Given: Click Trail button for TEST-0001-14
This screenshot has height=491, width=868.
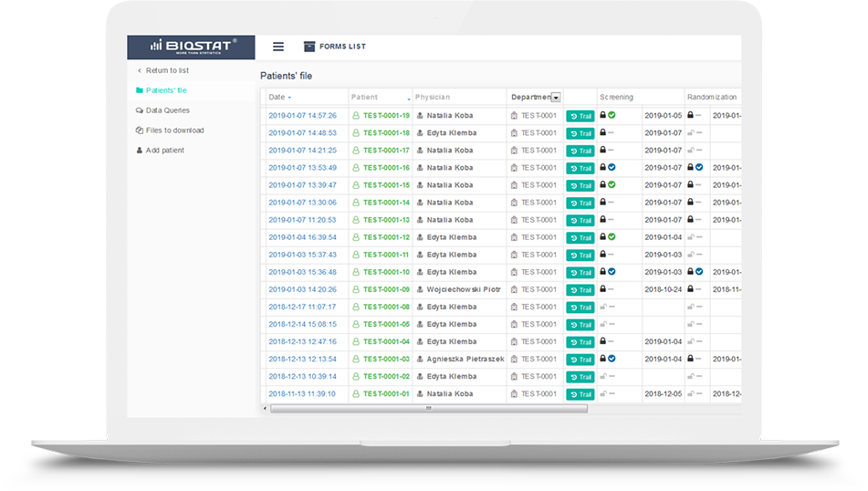Looking at the screenshot, I should click(580, 204).
